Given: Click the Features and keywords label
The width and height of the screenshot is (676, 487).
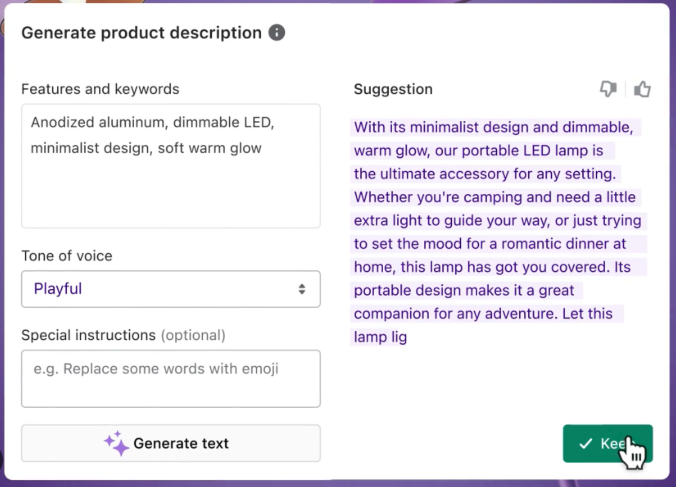Looking at the screenshot, I should tap(100, 89).
